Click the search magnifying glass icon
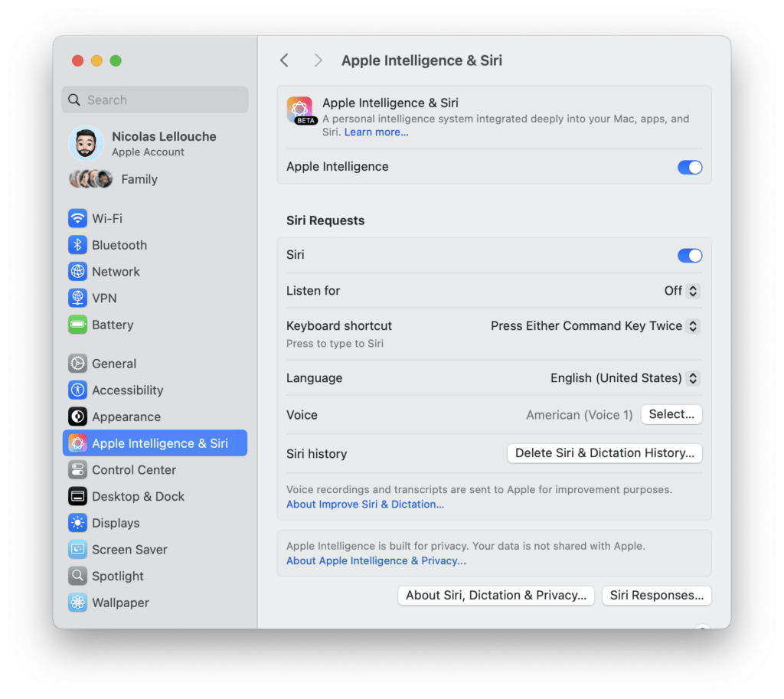Screen dimensions: 784x699 [x=74, y=100]
